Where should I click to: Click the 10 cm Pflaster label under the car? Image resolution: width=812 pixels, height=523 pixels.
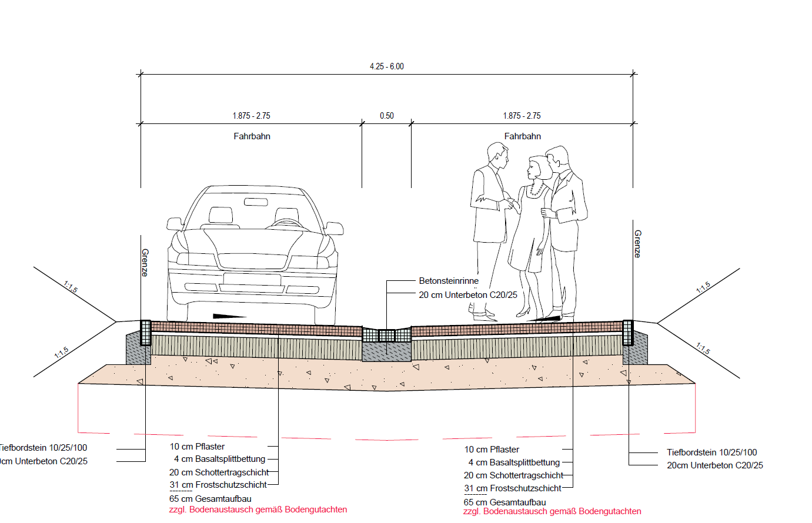coord(197,447)
